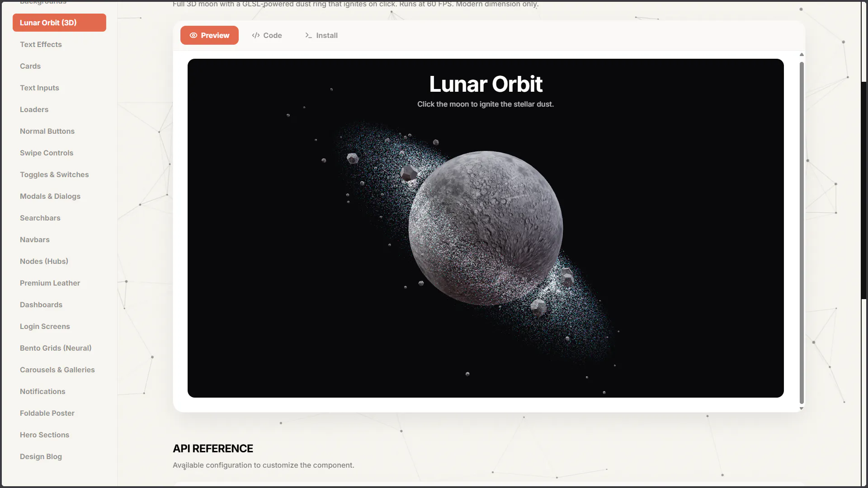Image resolution: width=868 pixels, height=488 pixels.
Task: Open Normal Buttons category
Action: coord(59,131)
